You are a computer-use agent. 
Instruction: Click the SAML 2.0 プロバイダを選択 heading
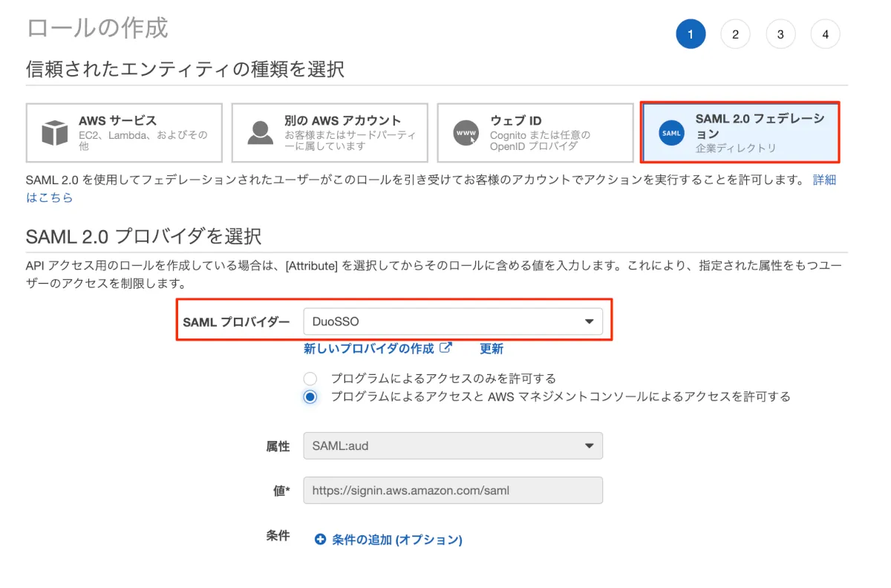[143, 236]
